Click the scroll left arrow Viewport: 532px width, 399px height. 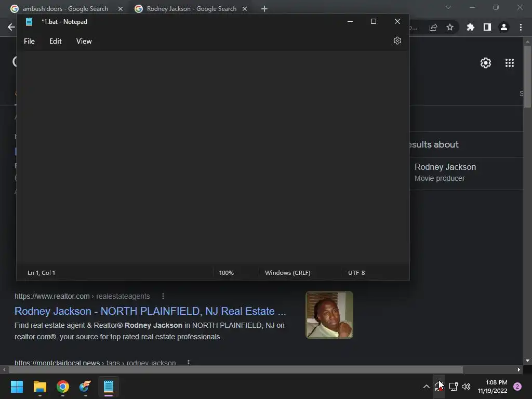tap(4, 369)
